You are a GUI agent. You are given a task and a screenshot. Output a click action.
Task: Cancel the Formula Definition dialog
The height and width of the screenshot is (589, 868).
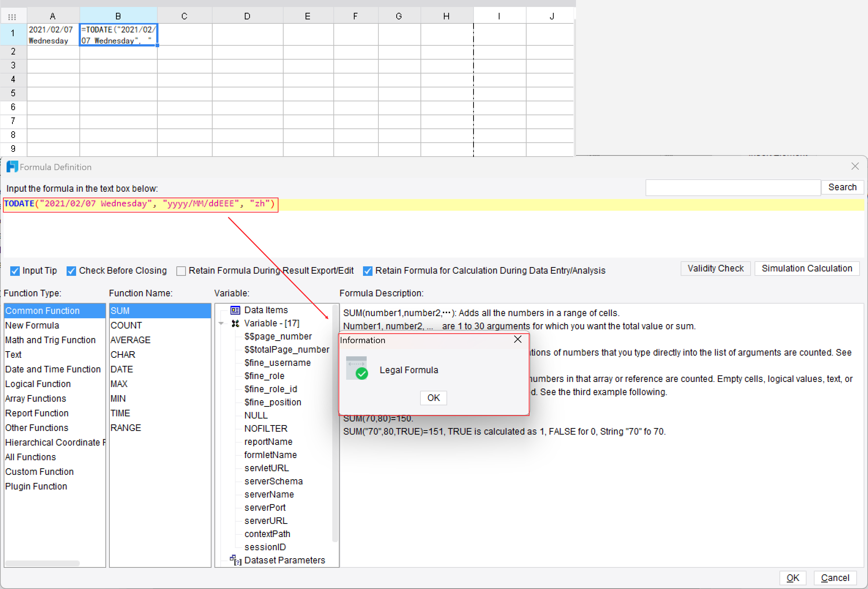[835, 578]
